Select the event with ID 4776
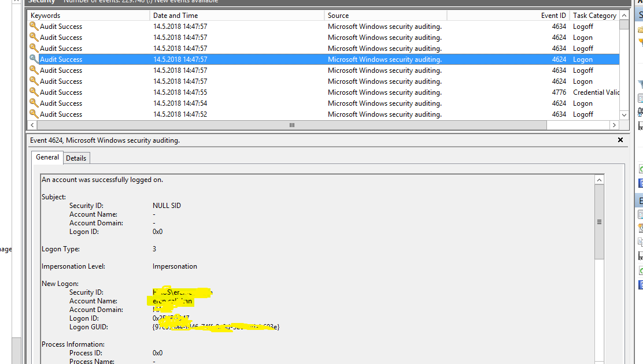Viewport: 643px width, 364px height. 289,92
